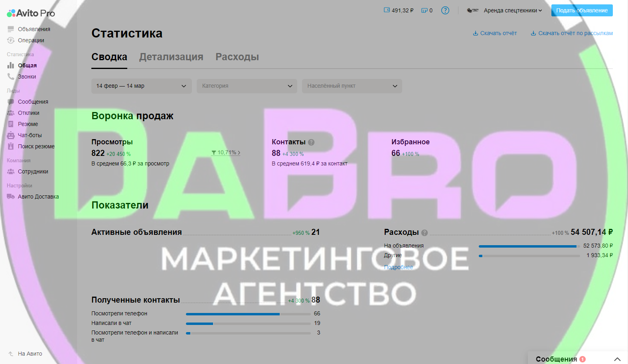Click the Резюме document icon
628x364 pixels.
coord(11,124)
